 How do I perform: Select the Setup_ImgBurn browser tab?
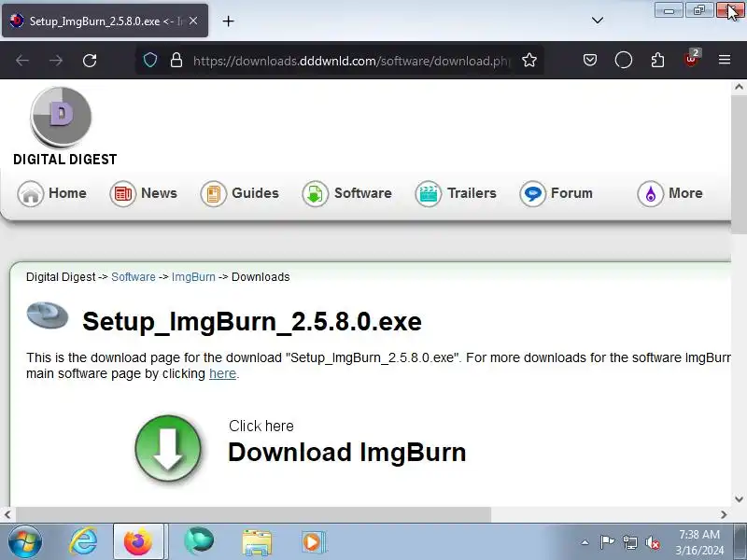[x=105, y=21]
